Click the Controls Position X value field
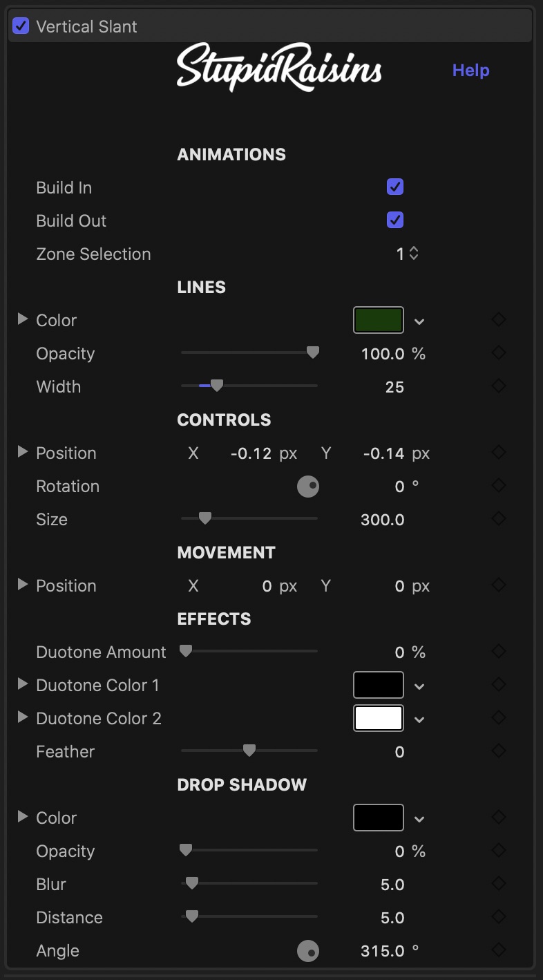Viewport: 543px width, 980px height. click(251, 453)
